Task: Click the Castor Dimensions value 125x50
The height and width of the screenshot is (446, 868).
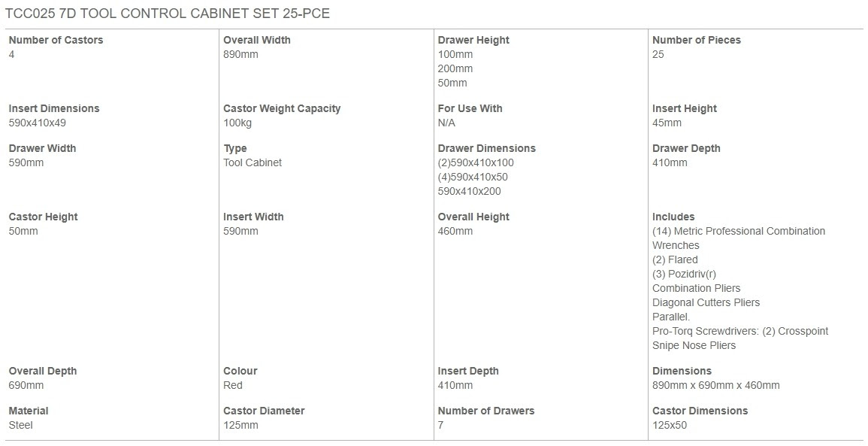Action: click(670, 426)
